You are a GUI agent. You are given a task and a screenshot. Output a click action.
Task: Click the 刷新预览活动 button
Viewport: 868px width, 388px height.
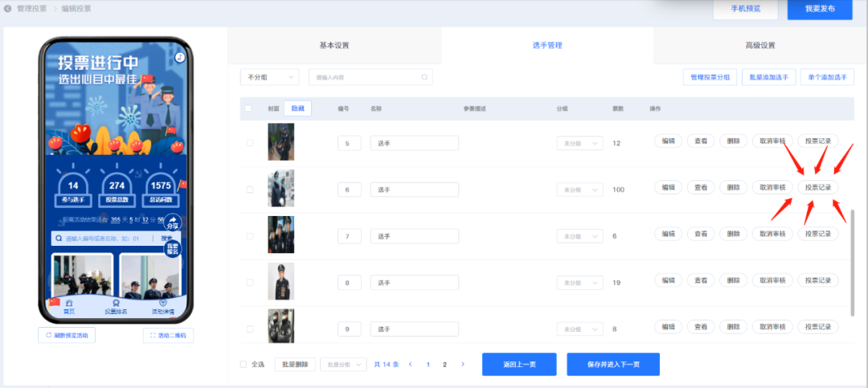[x=67, y=335]
